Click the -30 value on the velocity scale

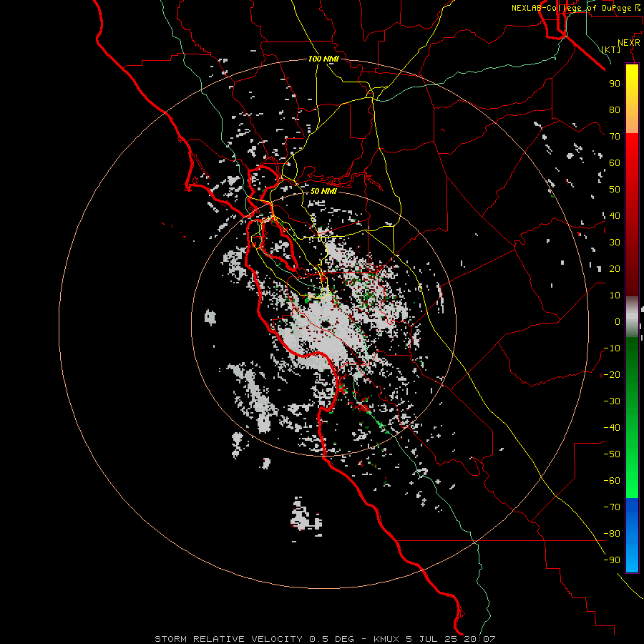612,401
